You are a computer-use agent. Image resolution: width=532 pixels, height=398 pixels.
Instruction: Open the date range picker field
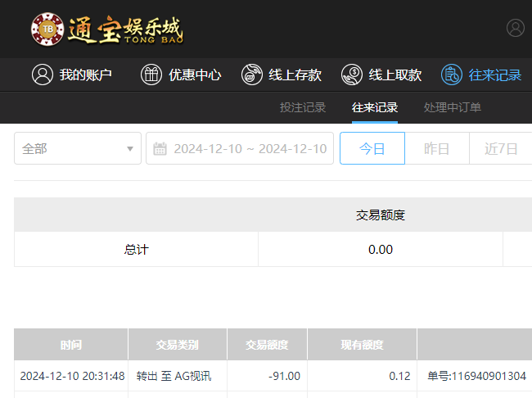240,148
